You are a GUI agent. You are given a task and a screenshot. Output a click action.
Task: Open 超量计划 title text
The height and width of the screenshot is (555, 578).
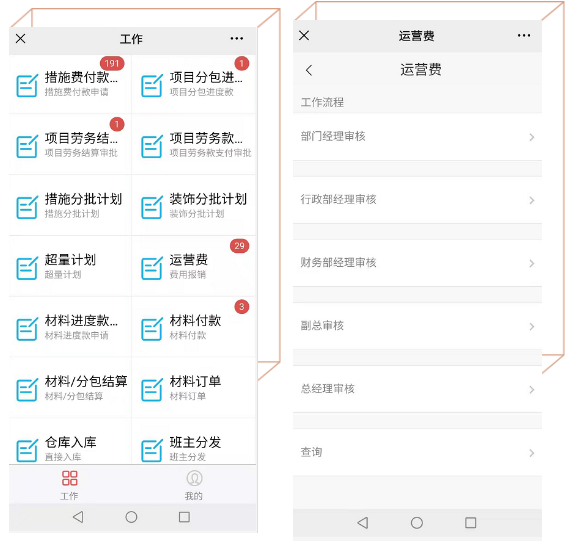(70, 260)
